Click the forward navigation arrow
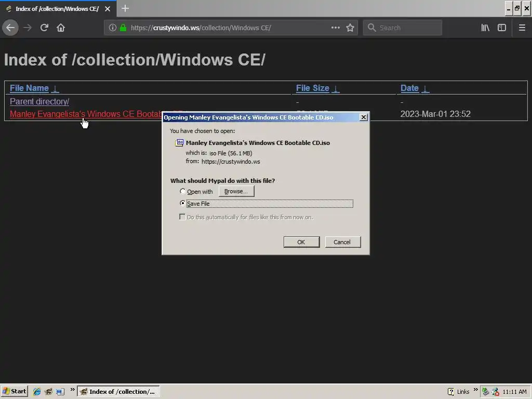 coord(28,28)
